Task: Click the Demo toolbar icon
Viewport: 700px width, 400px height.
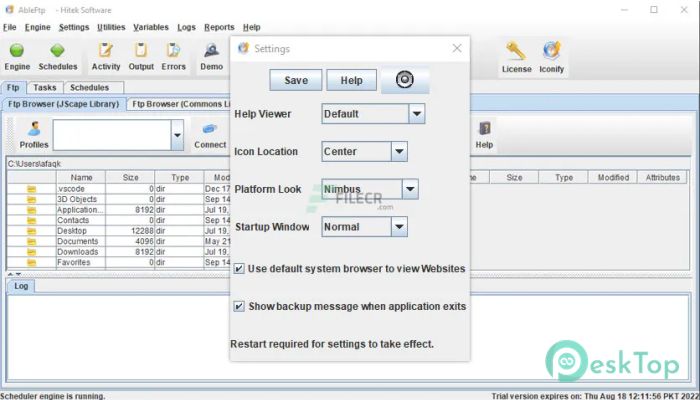Action: click(x=212, y=56)
